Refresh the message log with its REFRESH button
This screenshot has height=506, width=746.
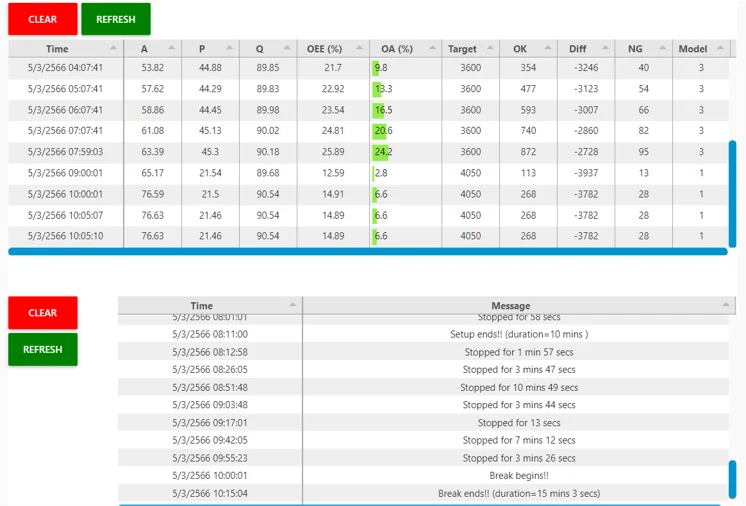[42, 350]
